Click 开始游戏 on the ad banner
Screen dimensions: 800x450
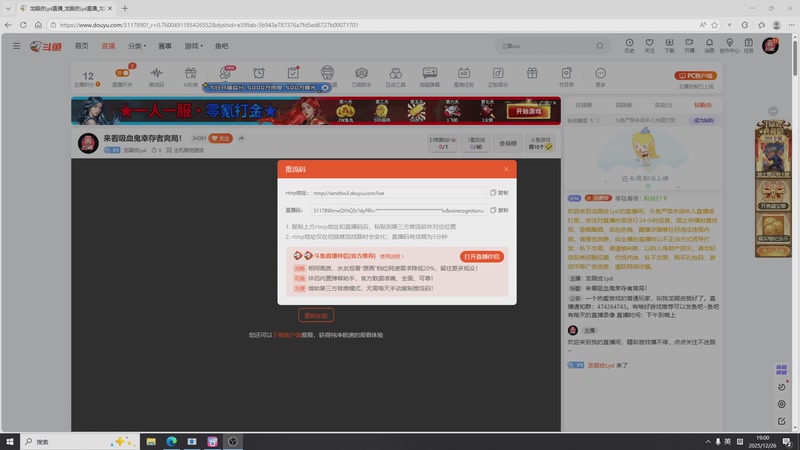point(529,111)
